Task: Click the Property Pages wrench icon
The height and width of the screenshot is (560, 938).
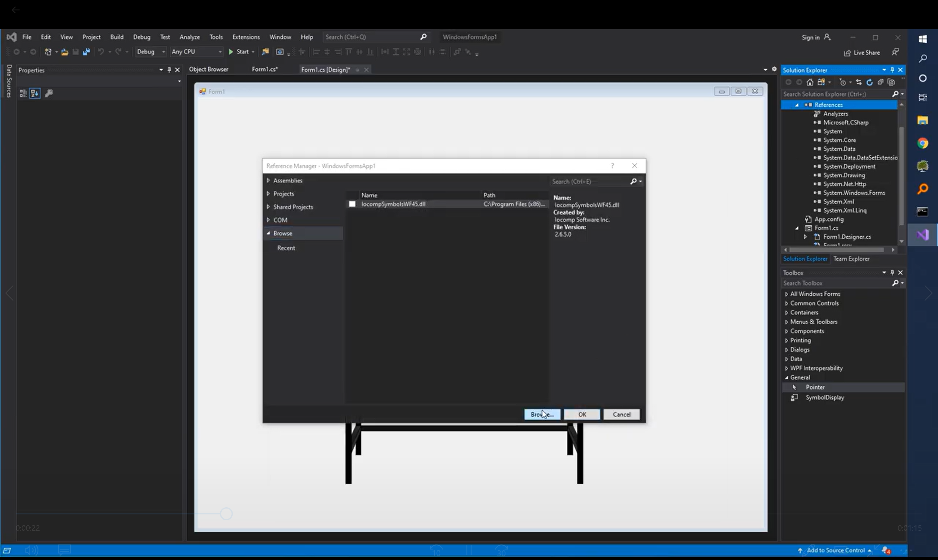Action: (x=49, y=93)
